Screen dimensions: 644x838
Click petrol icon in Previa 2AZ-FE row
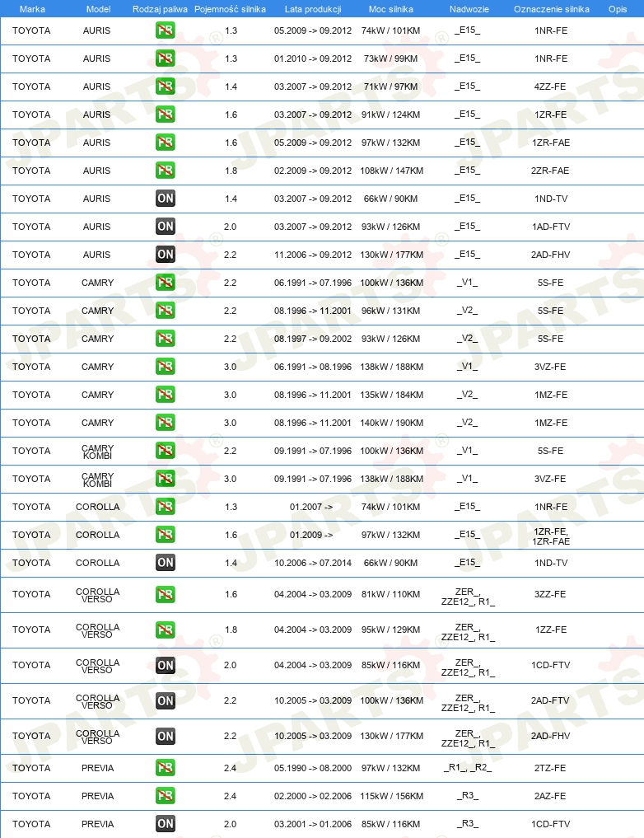point(165,796)
